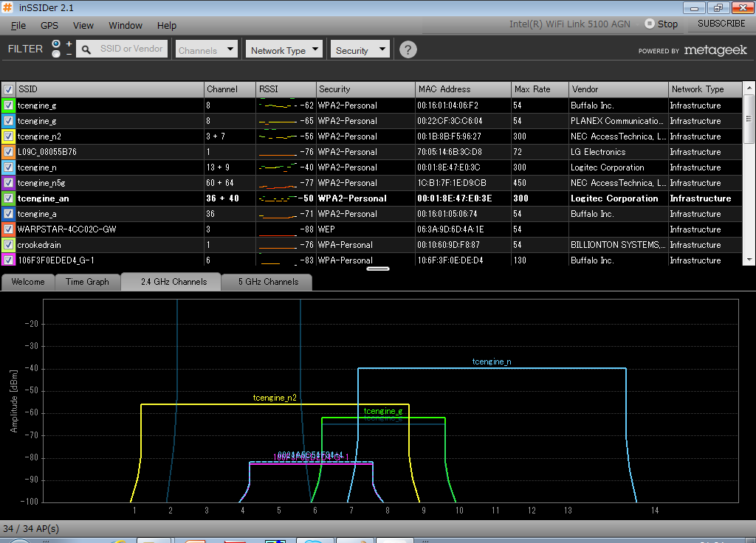
Task: Open the Channels filter dropdown
Action: pyautogui.click(x=207, y=49)
